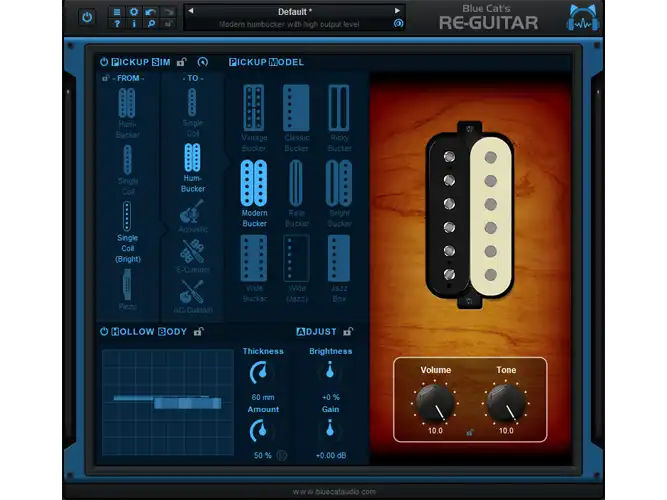Choose Modern Bucker pickup model
The width and height of the screenshot is (667, 500).
(x=254, y=194)
